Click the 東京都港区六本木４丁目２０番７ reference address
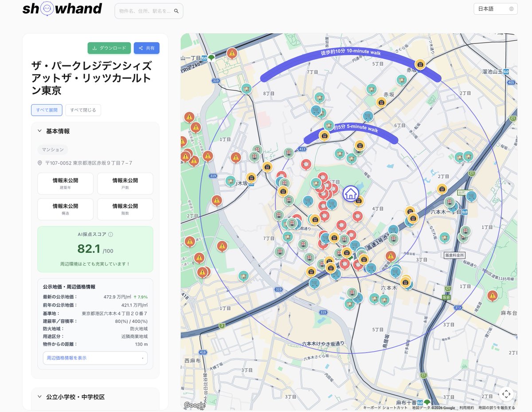532x412 pixels. click(x=114, y=313)
